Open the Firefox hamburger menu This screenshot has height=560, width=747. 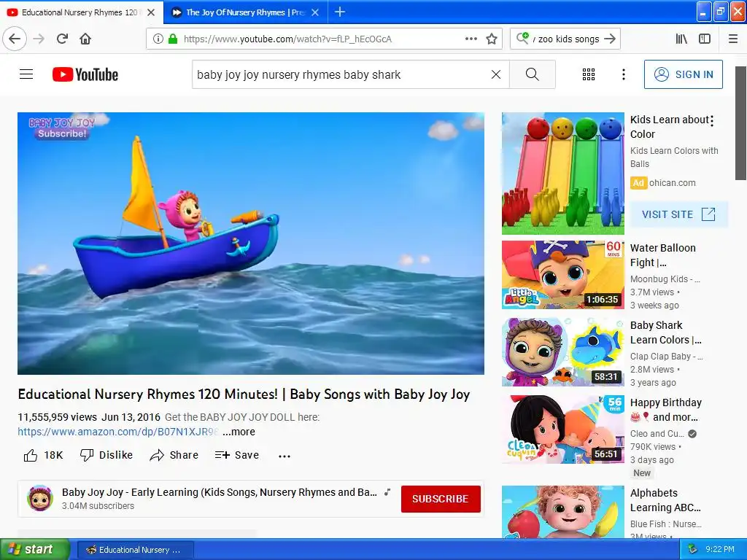733,39
